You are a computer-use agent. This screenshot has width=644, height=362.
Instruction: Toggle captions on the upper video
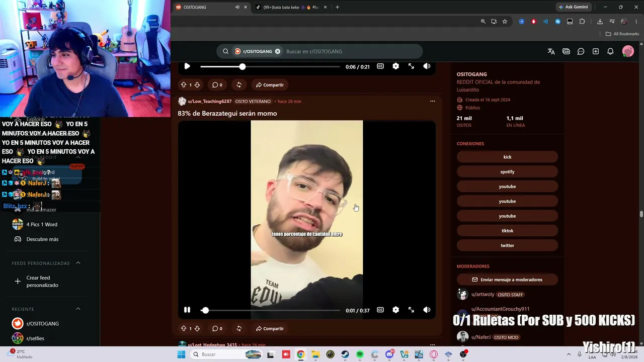coord(380,66)
